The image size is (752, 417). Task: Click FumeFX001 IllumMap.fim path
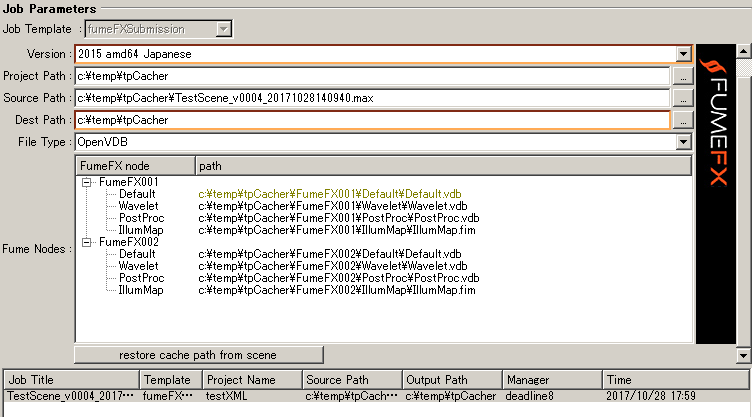[x=337, y=230]
